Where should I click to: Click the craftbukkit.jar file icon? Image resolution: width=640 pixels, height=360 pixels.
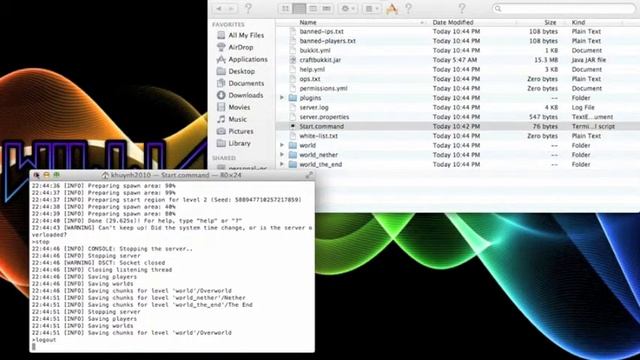[x=293, y=60]
